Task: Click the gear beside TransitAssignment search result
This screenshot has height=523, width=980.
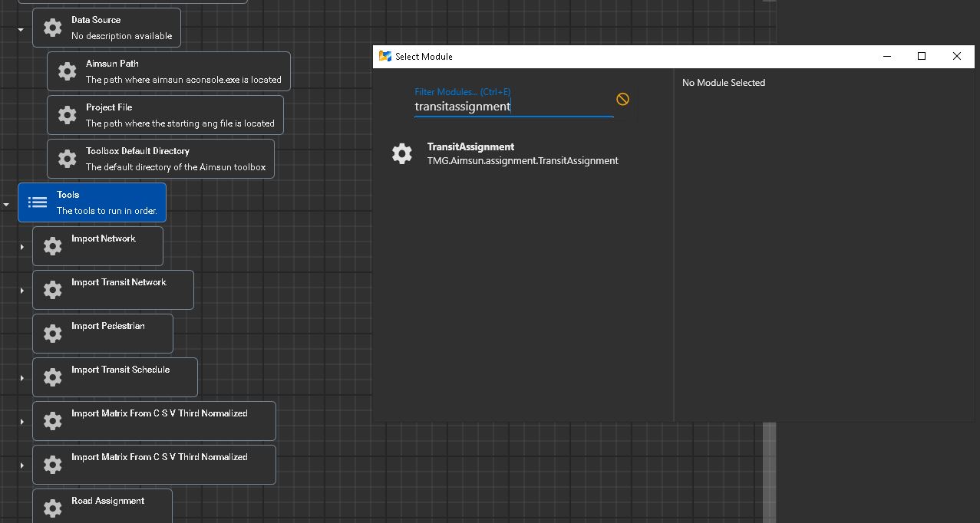Action: 402,153
